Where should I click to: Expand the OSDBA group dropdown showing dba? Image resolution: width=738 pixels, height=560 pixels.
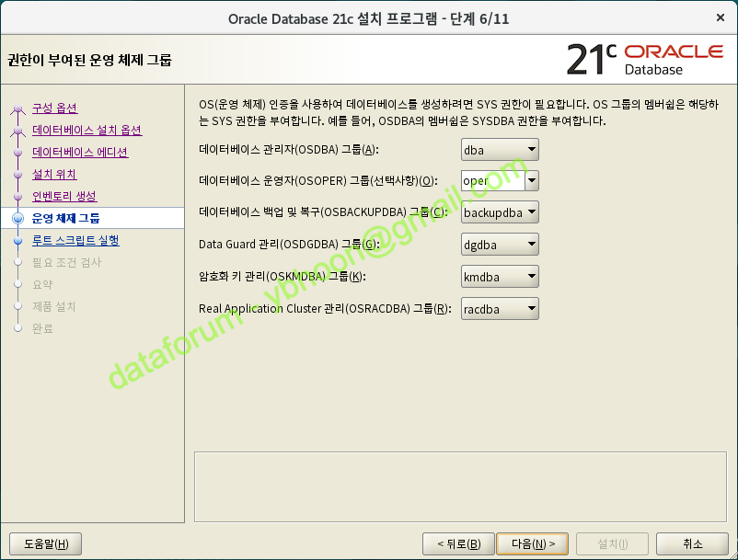pyautogui.click(x=500, y=150)
